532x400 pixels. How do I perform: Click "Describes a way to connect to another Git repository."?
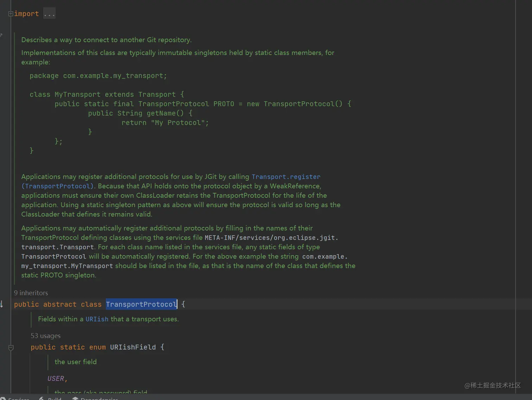pyautogui.click(x=106, y=40)
